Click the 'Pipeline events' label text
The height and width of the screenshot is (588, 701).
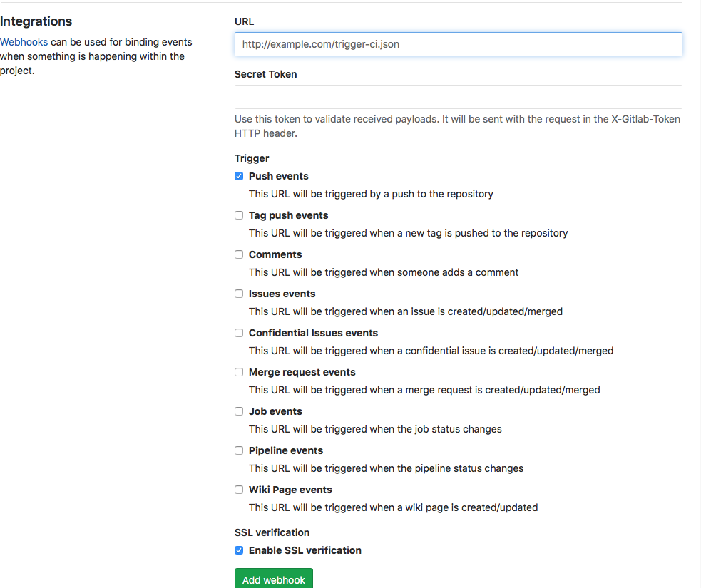pyautogui.click(x=285, y=450)
